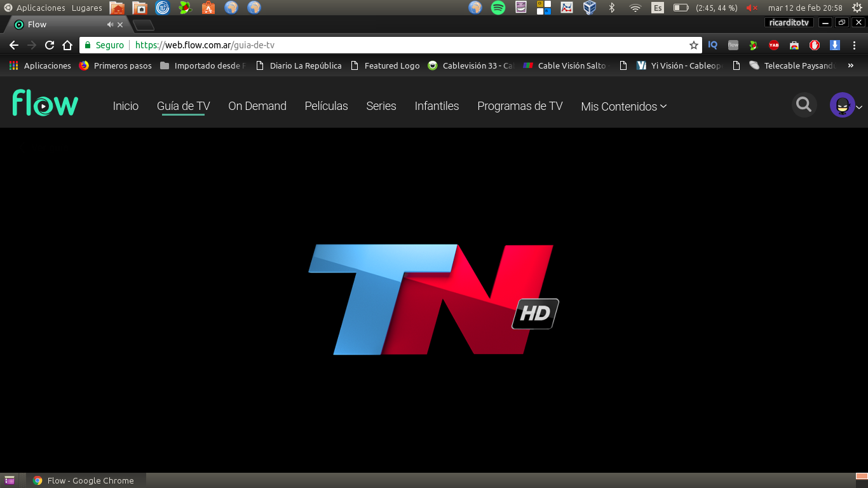Open a new browser tab
The height and width of the screenshot is (488, 868).
click(144, 25)
